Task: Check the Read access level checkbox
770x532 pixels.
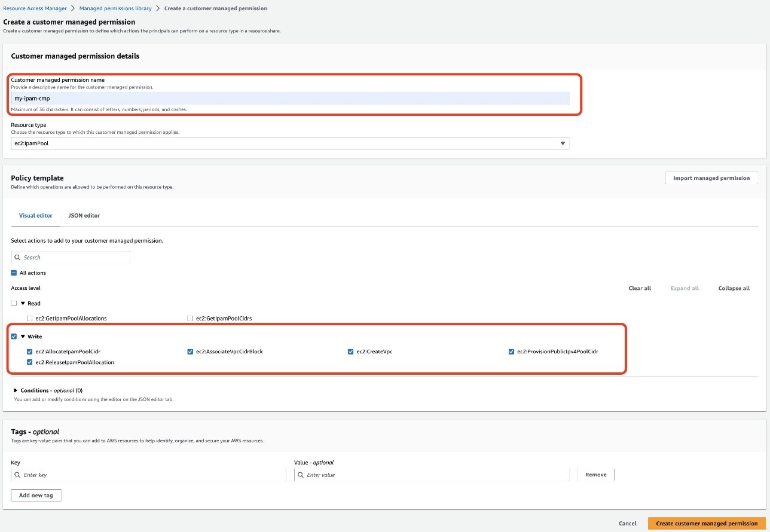Action: click(14, 304)
